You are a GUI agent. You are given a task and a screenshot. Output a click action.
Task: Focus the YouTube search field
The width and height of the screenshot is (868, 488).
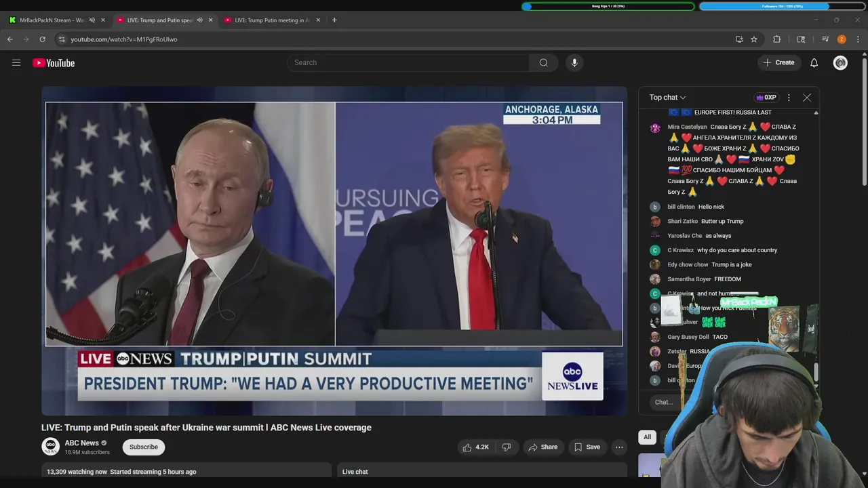(408, 62)
